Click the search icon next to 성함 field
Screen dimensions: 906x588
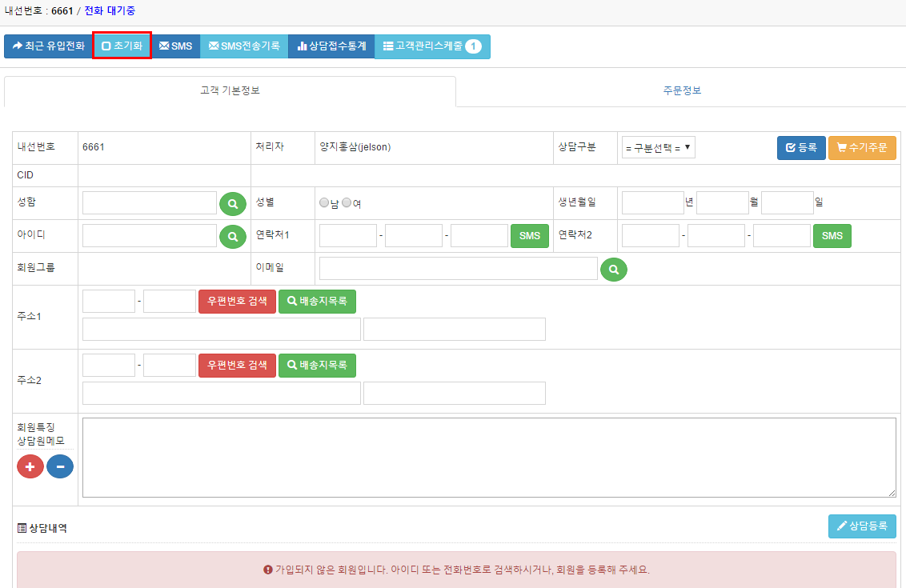(232, 204)
